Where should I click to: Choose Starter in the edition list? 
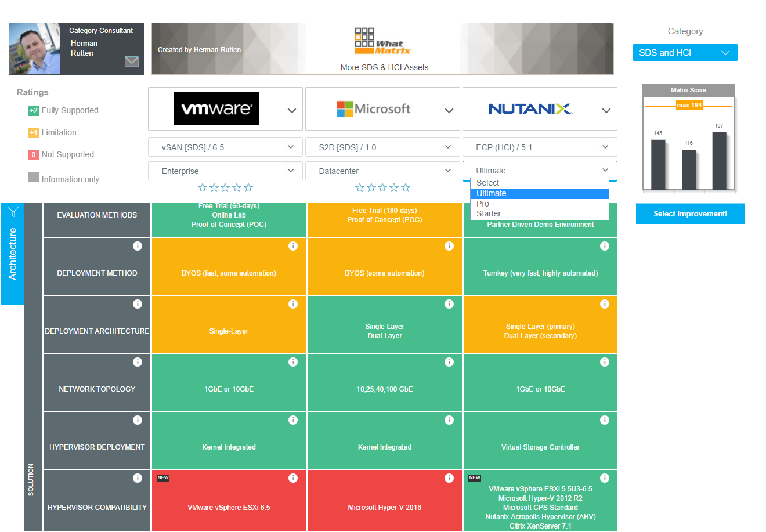pyautogui.click(x=540, y=213)
